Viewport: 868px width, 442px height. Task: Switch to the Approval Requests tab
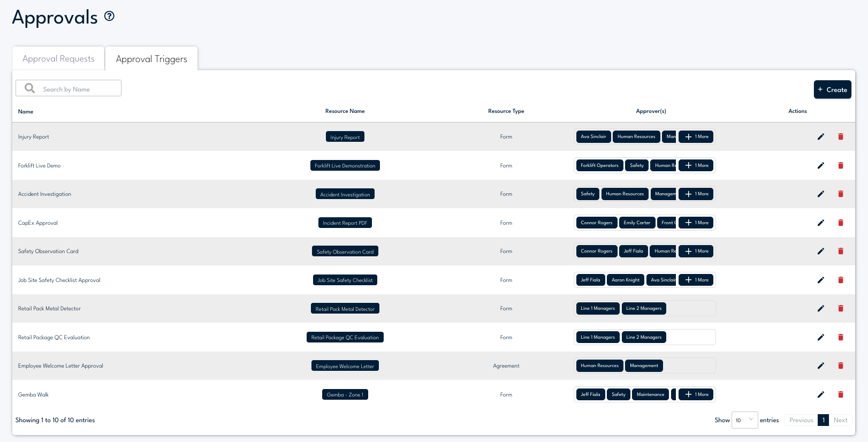pos(58,59)
